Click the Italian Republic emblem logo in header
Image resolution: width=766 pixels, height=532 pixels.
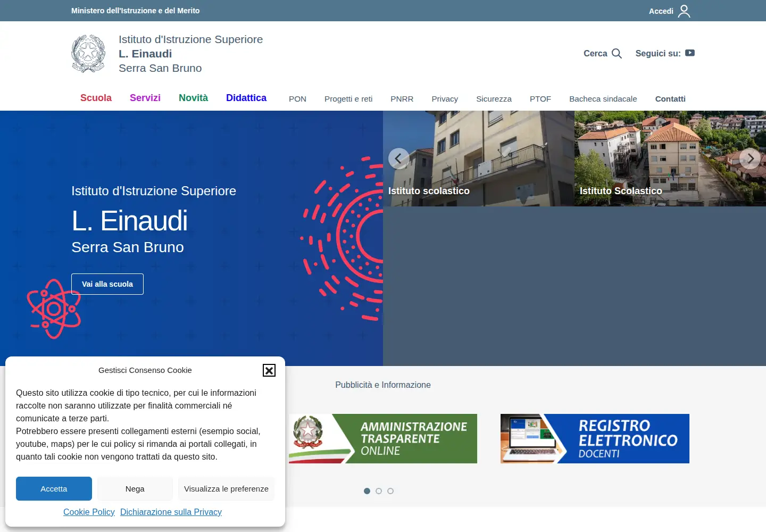coord(88,54)
